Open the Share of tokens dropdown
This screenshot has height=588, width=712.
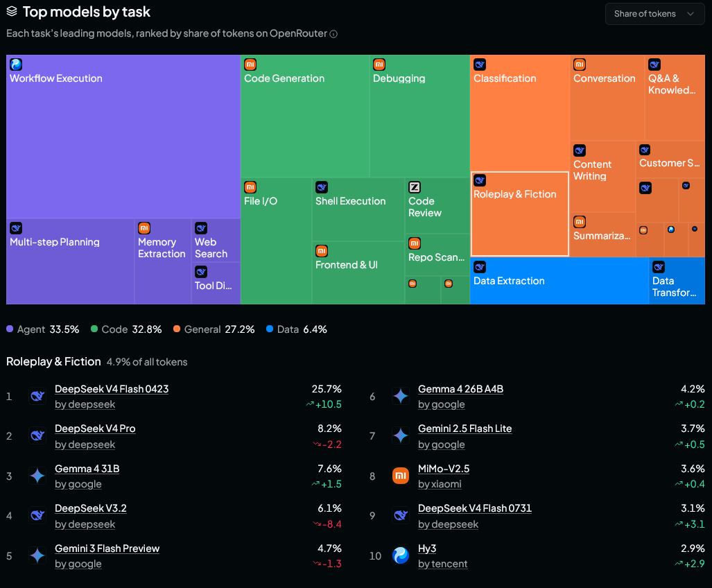[654, 14]
